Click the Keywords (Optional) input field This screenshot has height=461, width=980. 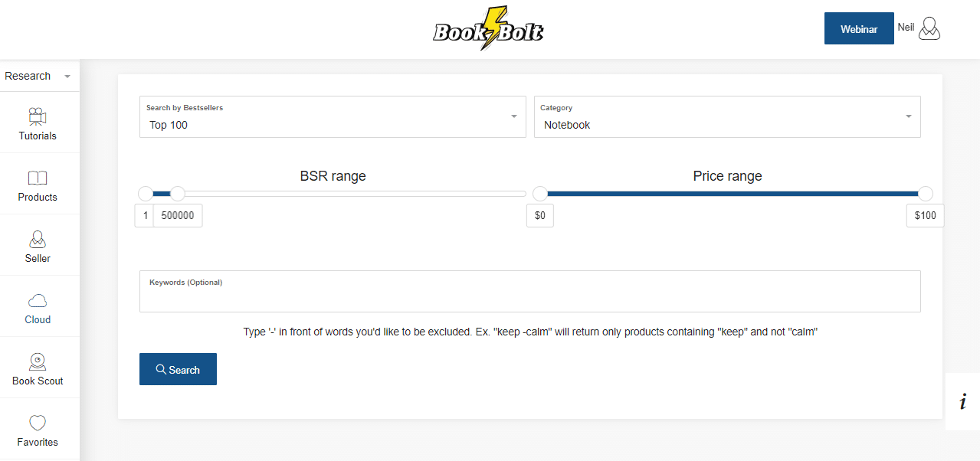tap(530, 291)
